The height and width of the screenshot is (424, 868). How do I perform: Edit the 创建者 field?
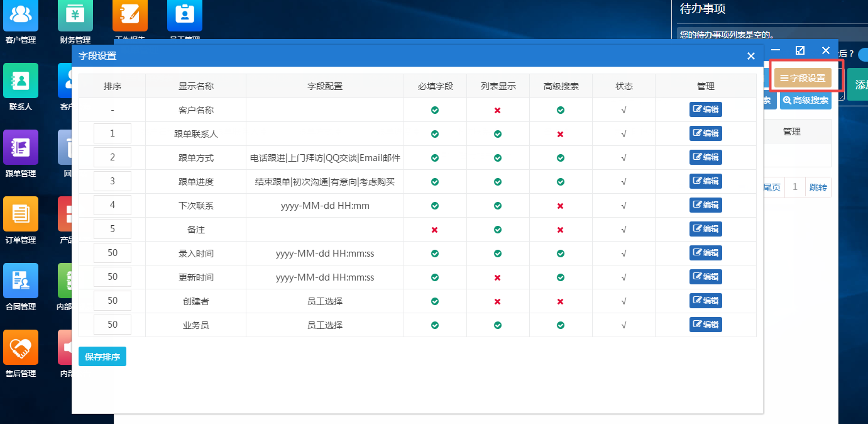(x=706, y=301)
